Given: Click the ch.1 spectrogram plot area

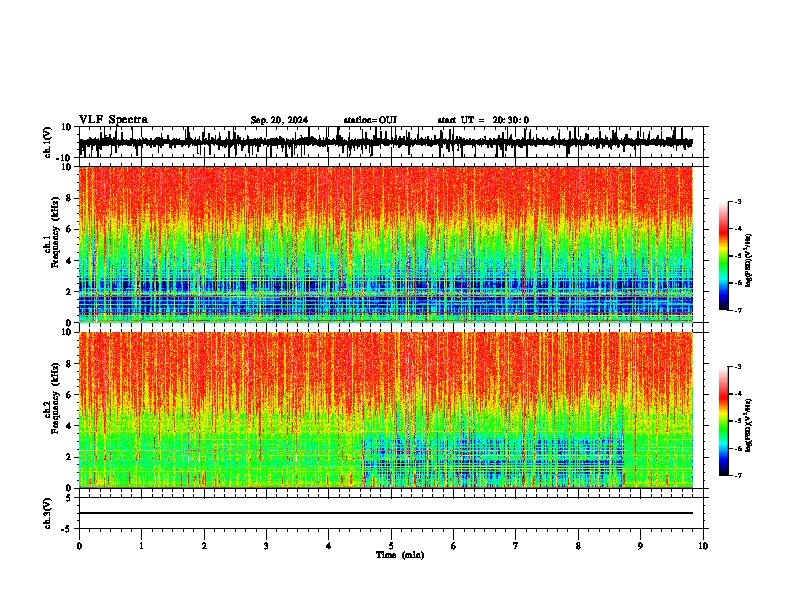Looking at the screenshot, I should point(385,244).
